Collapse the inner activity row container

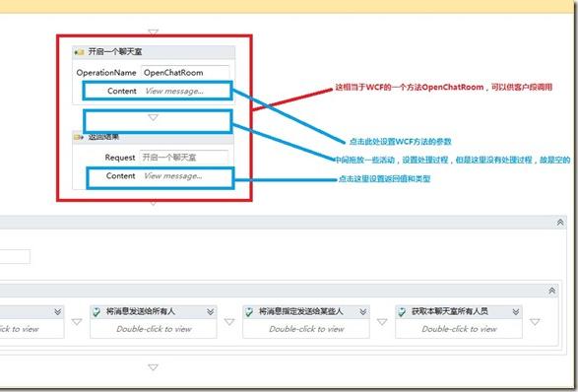point(551,291)
